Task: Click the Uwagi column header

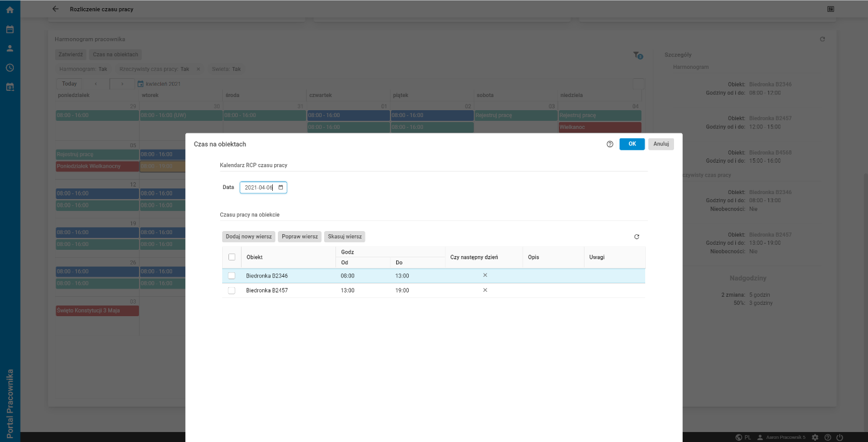Action: coord(615,257)
